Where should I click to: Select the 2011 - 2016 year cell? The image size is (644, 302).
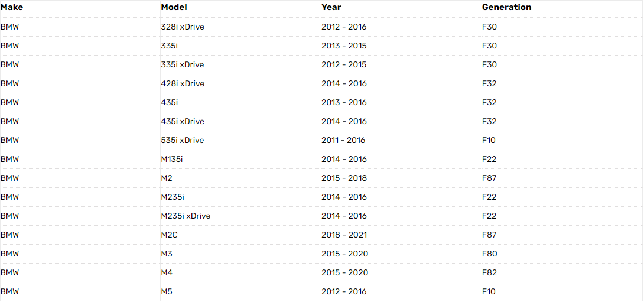[343, 140]
